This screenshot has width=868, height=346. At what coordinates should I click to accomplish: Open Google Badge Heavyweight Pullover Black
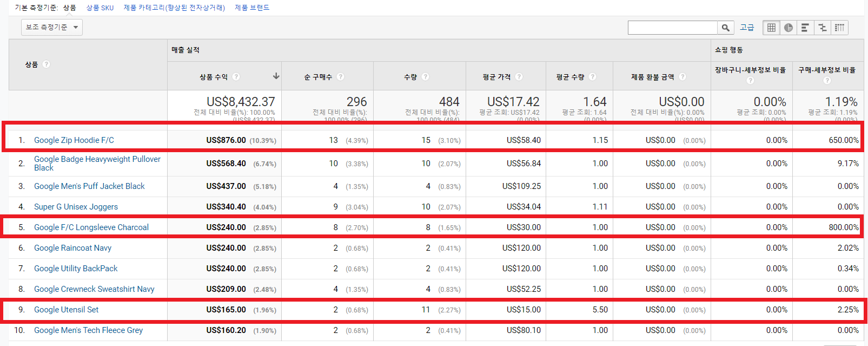tap(97, 164)
